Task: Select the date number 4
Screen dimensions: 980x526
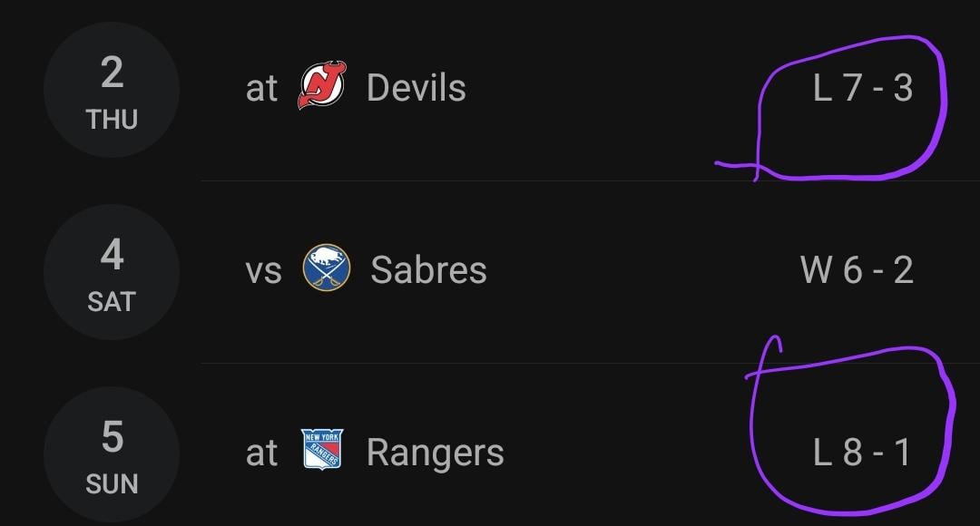Action: click(112, 255)
